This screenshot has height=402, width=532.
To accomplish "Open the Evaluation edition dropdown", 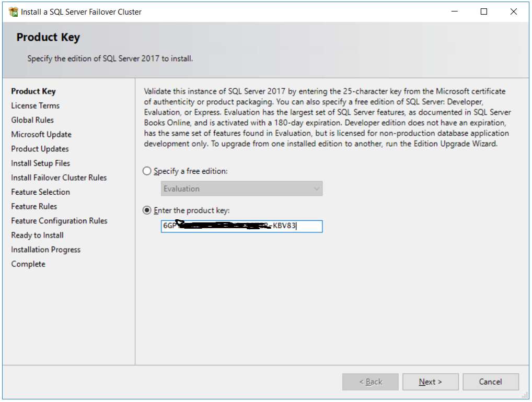I will point(241,189).
